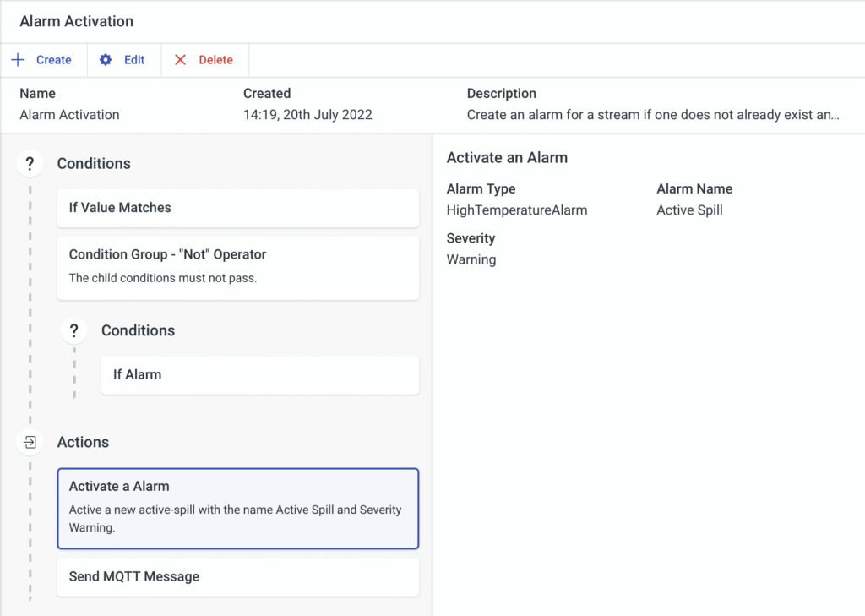
Task: Click the Actions arrow-into-box icon
Action: pos(30,442)
